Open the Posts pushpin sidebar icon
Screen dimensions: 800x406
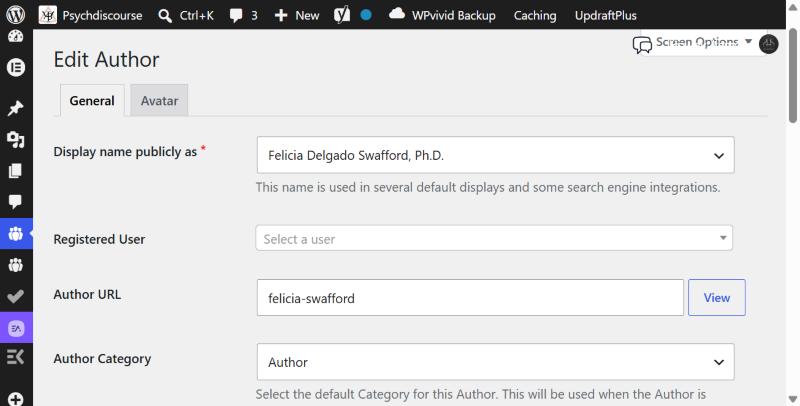[15, 108]
